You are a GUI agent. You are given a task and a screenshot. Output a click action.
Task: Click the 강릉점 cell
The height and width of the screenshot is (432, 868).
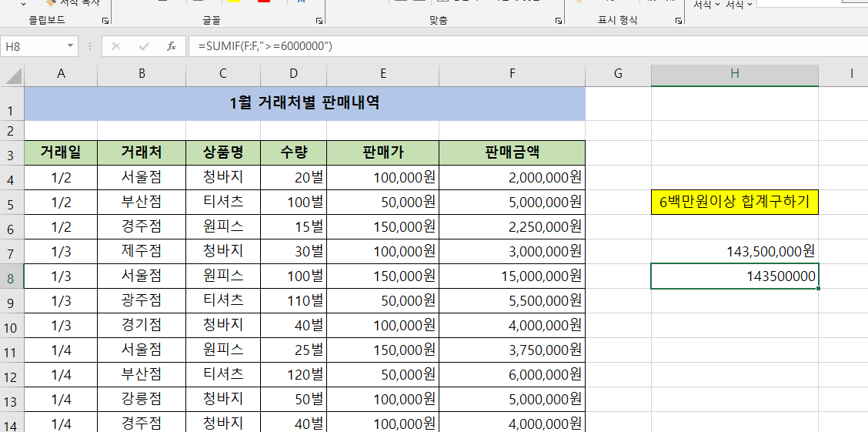point(142,400)
